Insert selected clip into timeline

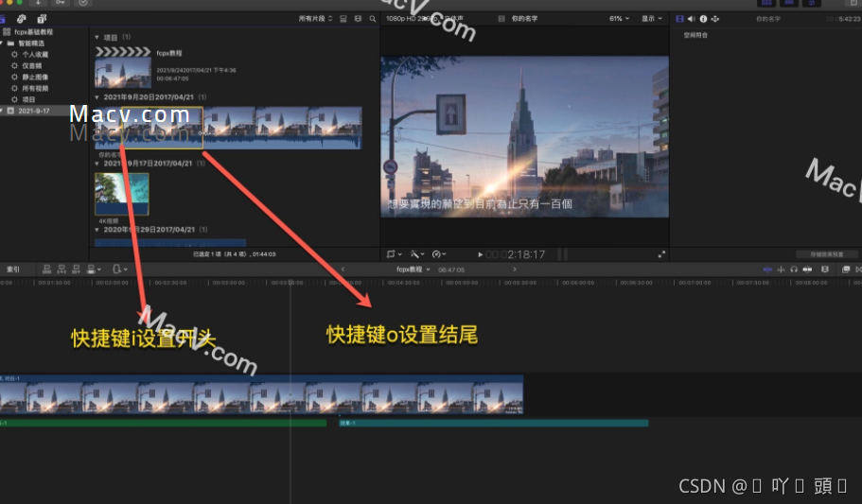pyautogui.click(x=62, y=269)
